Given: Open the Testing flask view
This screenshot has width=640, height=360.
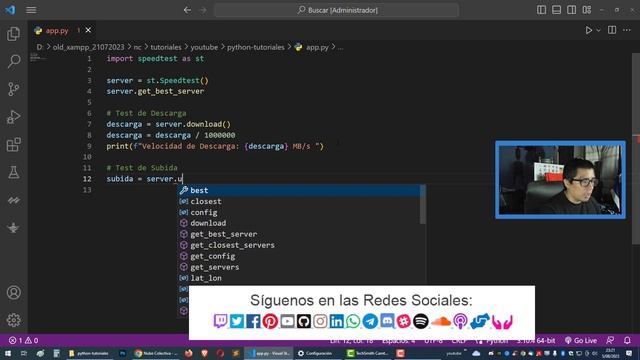Looking at the screenshot, I should coord(13,172).
